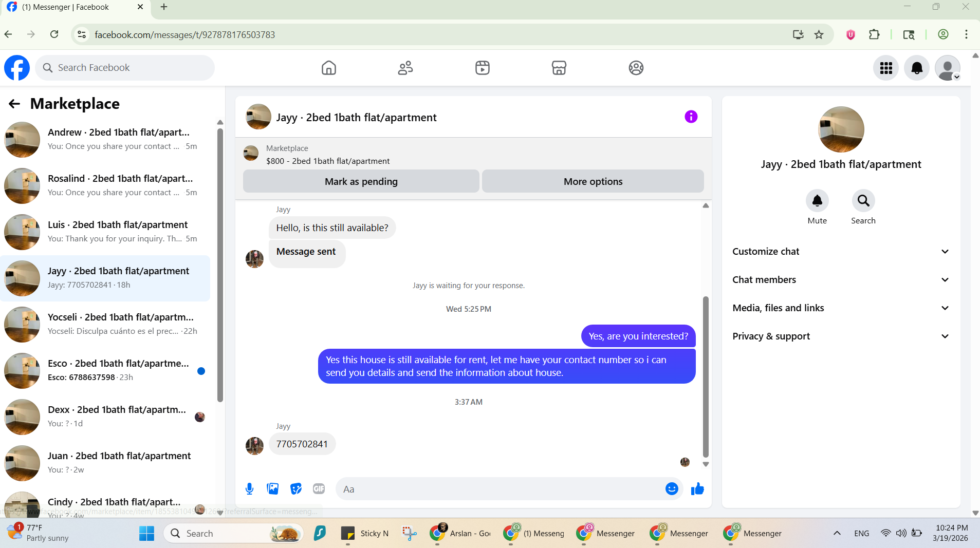Open the Marketplace storefront icon

coord(559,68)
